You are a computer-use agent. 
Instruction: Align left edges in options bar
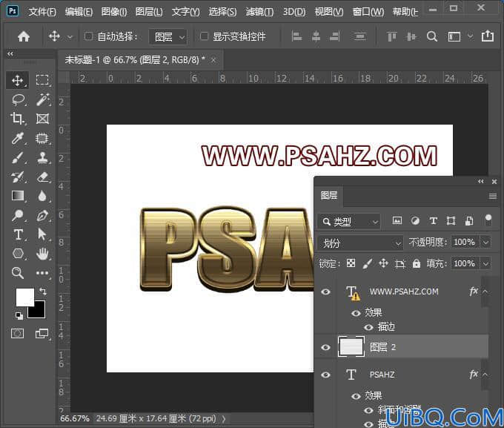[296, 36]
